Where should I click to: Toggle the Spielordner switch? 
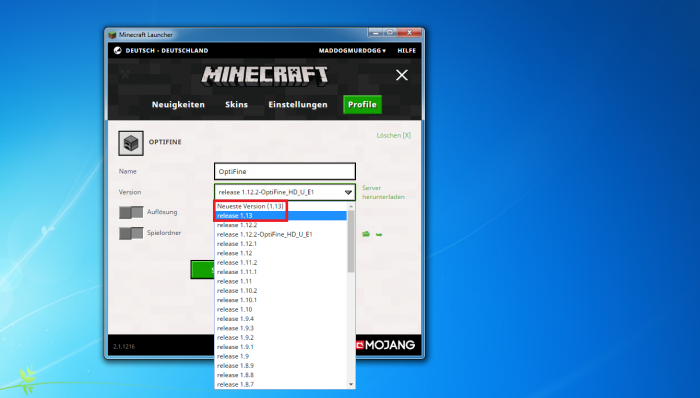[131, 233]
